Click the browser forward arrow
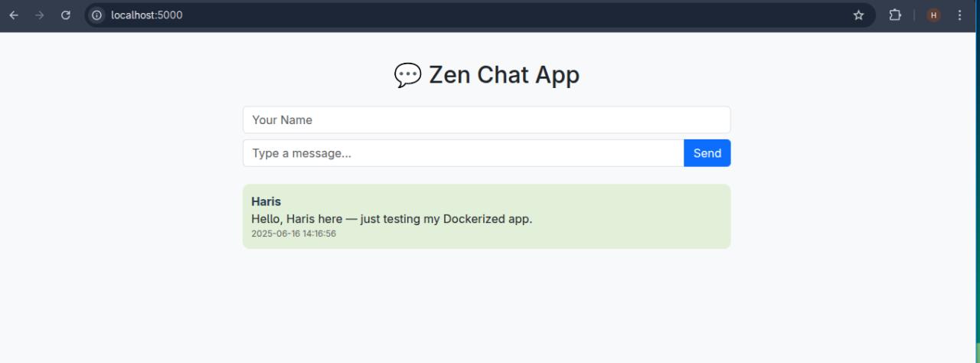 click(x=40, y=15)
